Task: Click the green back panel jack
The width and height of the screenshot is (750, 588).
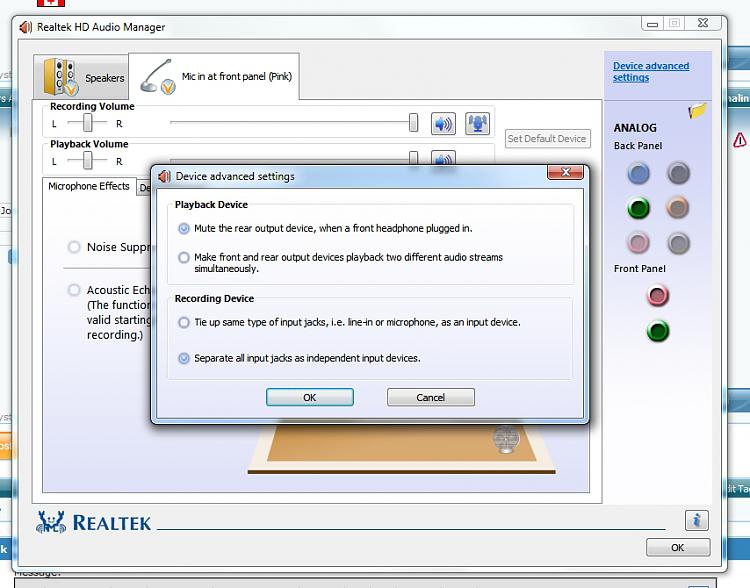Action: pos(638,208)
